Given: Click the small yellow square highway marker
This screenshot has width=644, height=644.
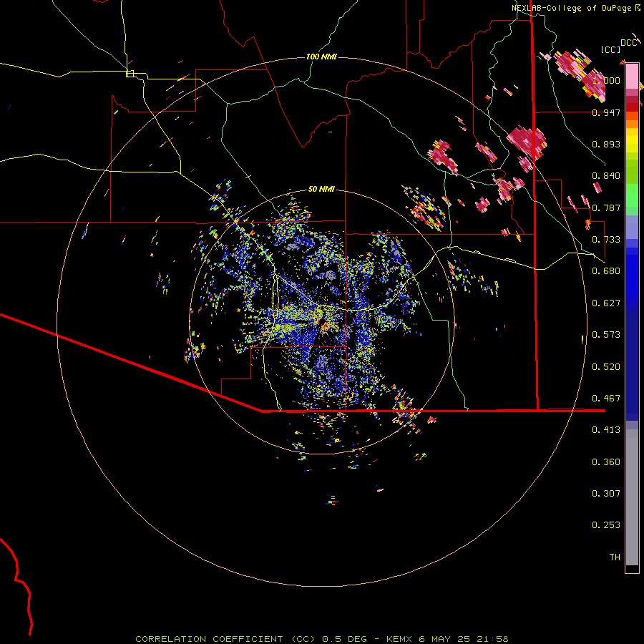Looking at the screenshot, I should (130, 74).
